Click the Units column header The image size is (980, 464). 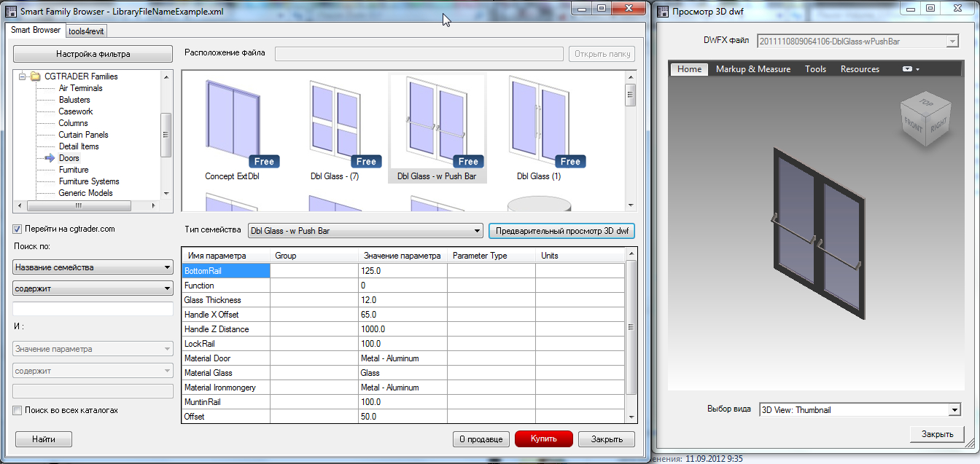click(x=580, y=256)
